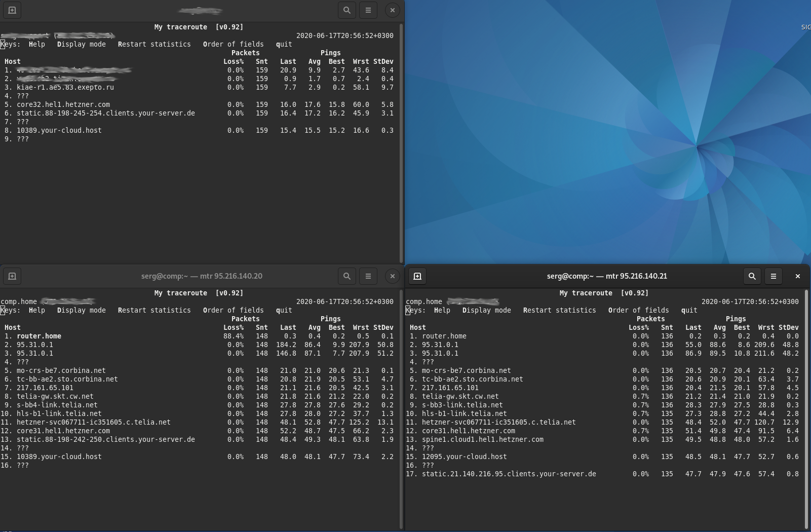Select 'telia-gw.skt.cw.net' in the mtr 95.216.140.21 terminal
The height and width of the screenshot is (532, 811).
pos(460,396)
